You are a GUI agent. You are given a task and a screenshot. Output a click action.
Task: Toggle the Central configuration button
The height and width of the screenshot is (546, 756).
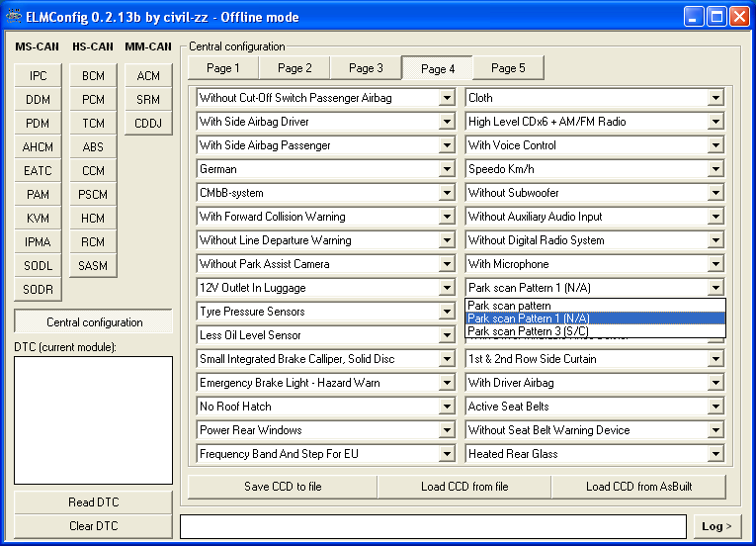click(x=94, y=322)
